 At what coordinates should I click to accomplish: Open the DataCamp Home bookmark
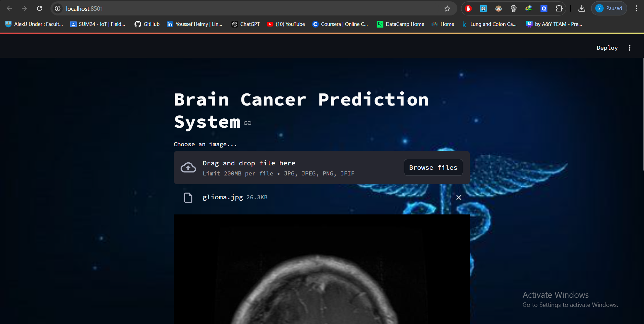[400, 24]
